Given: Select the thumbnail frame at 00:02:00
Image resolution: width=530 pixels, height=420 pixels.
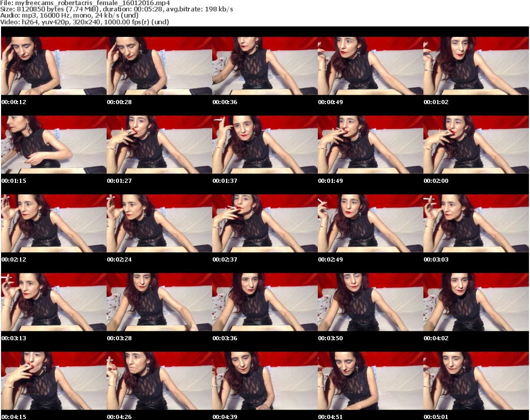Looking at the screenshot, I should (x=476, y=144).
